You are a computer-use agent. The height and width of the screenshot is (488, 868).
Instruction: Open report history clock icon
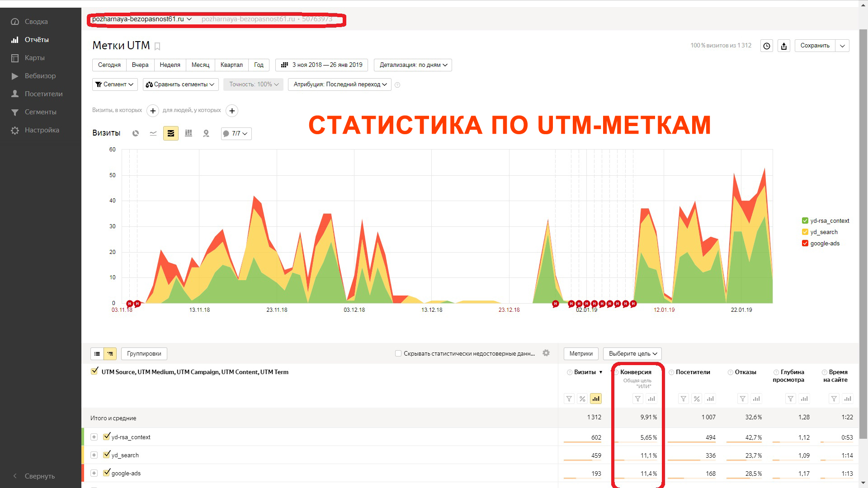[767, 46]
